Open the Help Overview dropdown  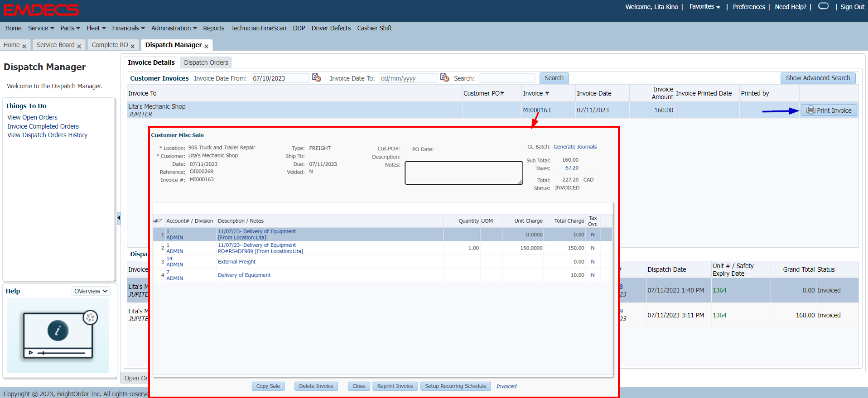91,291
